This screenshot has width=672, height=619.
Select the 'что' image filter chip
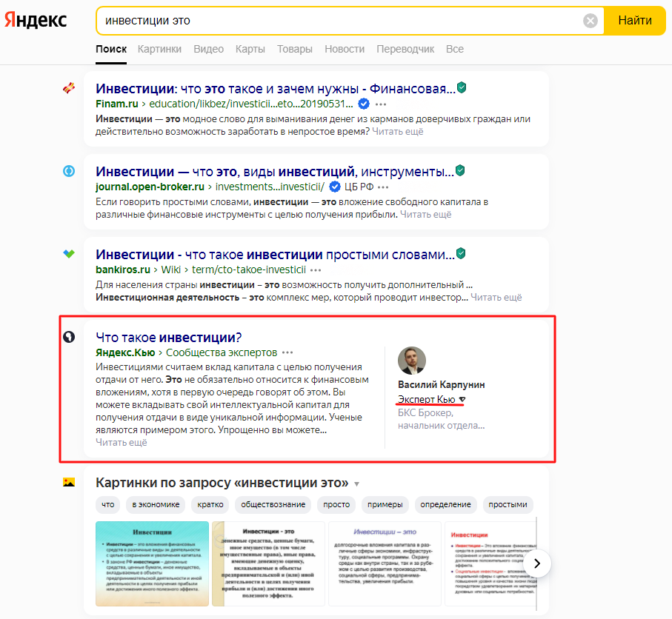click(x=108, y=505)
